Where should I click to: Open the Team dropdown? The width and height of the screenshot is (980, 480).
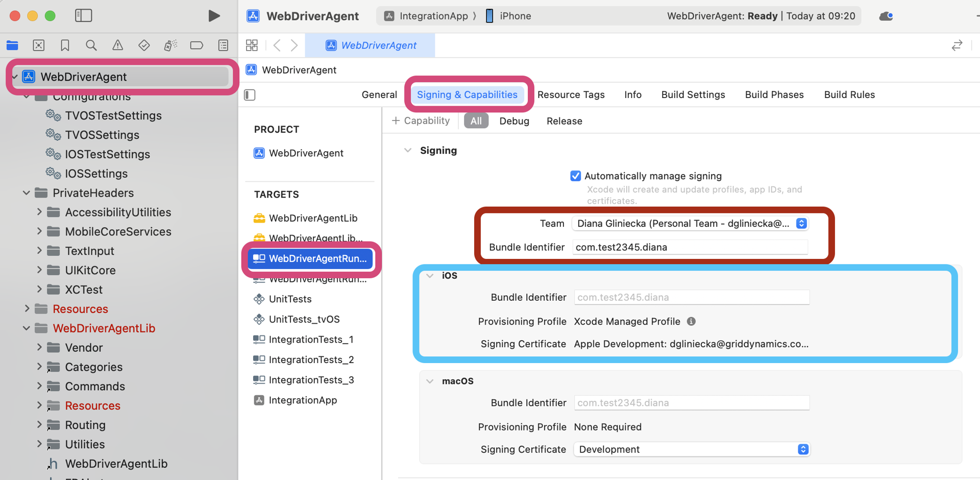point(690,223)
